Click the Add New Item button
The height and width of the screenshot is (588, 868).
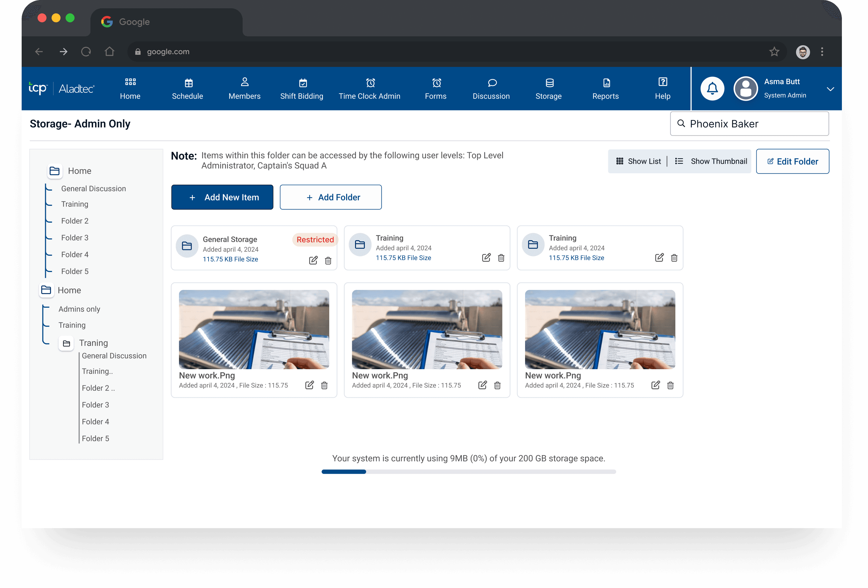[222, 197]
